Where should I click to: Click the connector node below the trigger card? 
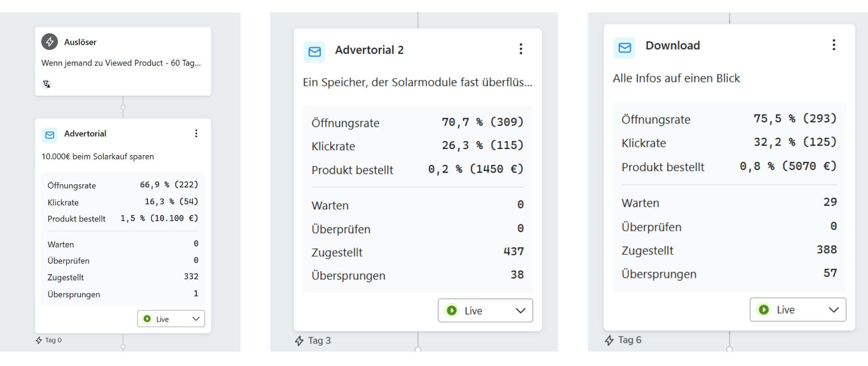[123, 107]
